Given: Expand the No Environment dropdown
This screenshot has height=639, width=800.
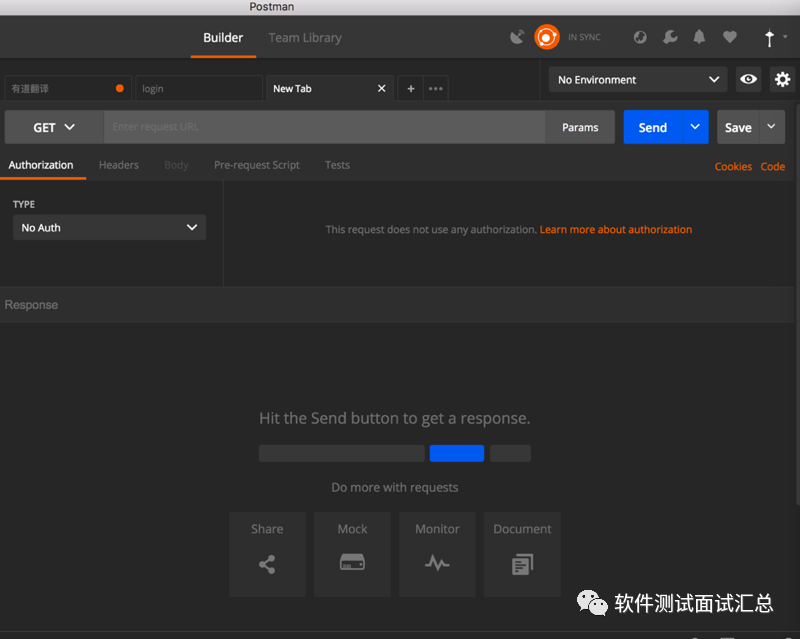Looking at the screenshot, I should point(638,80).
